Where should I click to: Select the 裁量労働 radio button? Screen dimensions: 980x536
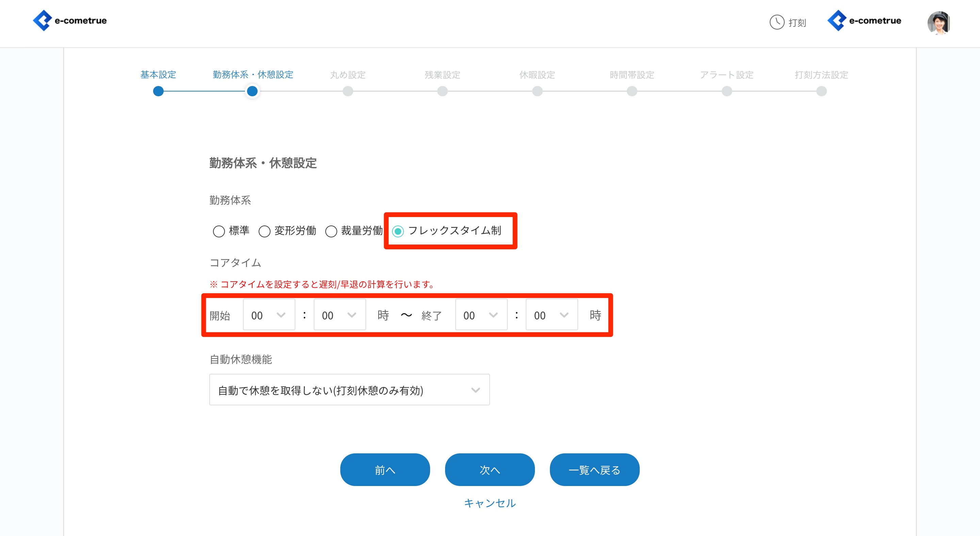[331, 231]
